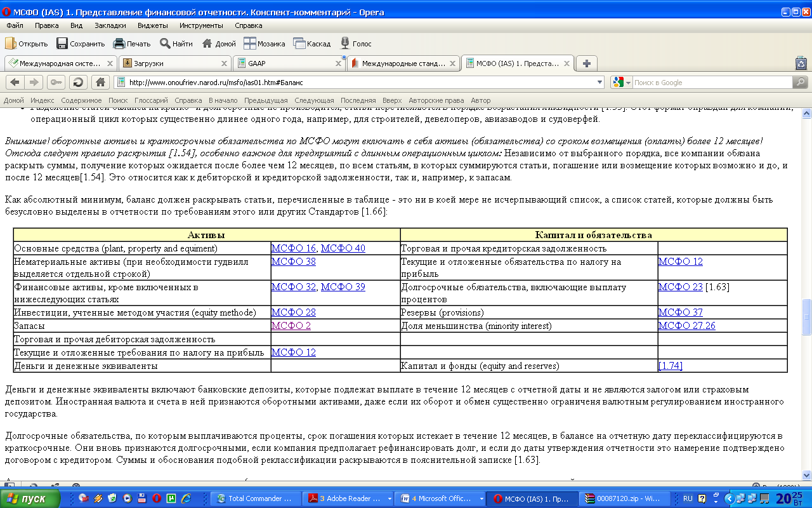Screen dimensions: 812x508
Task: Click the Печать printer button
Action: [132, 44]
